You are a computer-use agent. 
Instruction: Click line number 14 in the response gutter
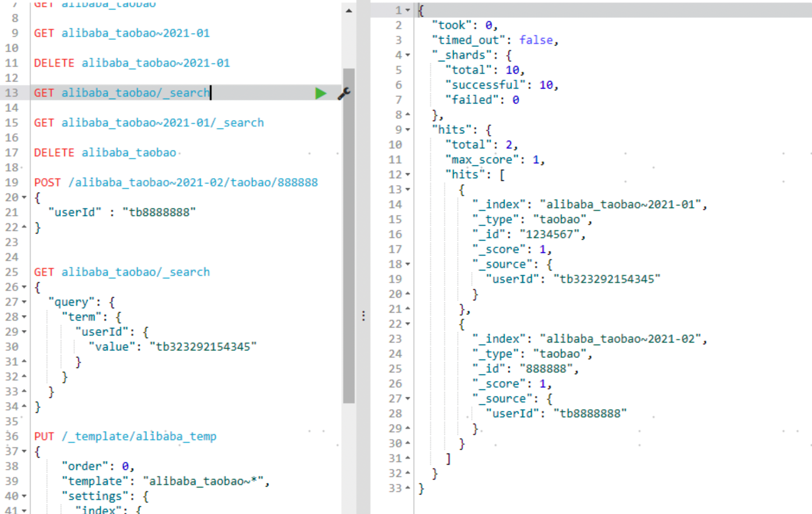pyautogui.click(x=395, y=205)
